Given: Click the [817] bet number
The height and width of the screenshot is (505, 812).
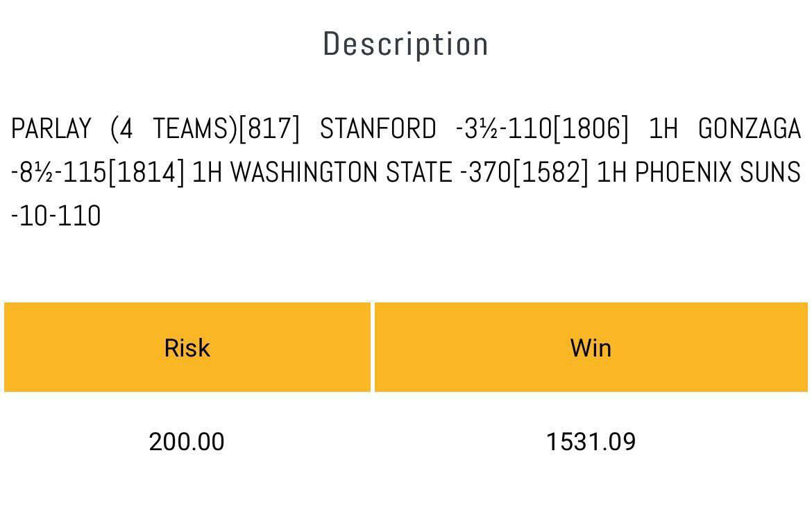Looking at the screenshot, I should [269, 129].
